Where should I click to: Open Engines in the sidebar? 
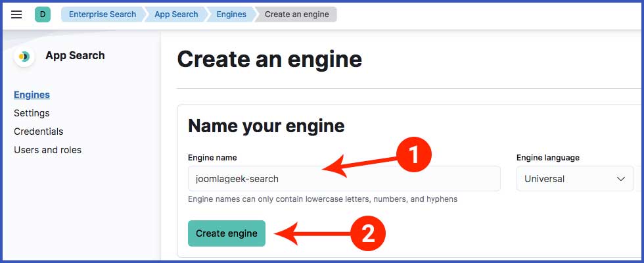(32, 95)
